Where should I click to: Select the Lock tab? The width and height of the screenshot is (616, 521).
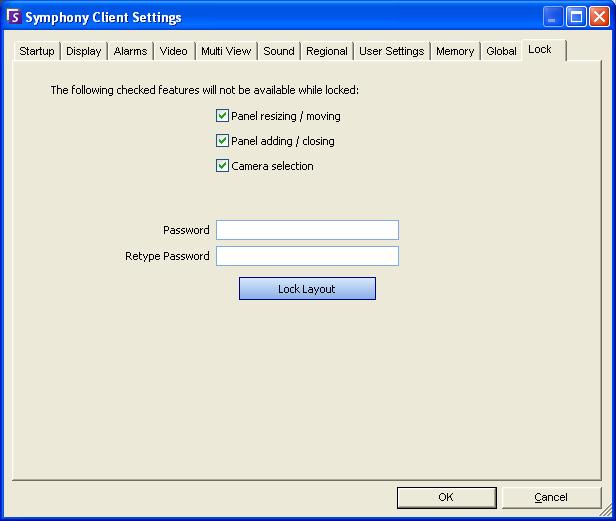point(544,50)
